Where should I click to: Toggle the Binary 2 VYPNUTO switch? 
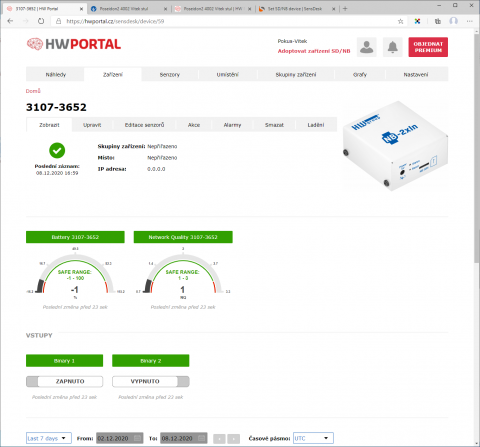coord(151,381)
